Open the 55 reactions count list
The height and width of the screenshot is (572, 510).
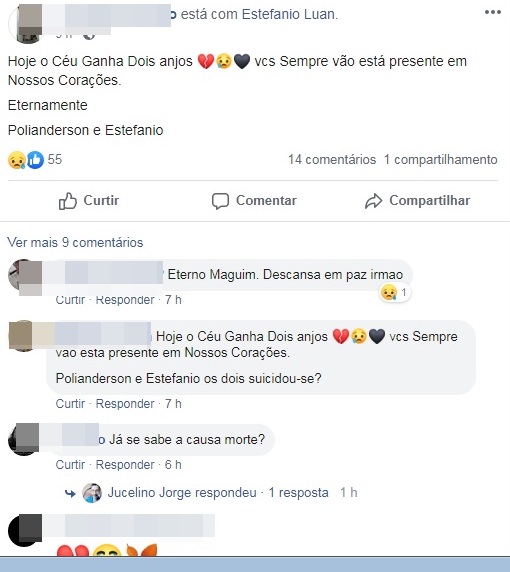[x=55, y=159]
